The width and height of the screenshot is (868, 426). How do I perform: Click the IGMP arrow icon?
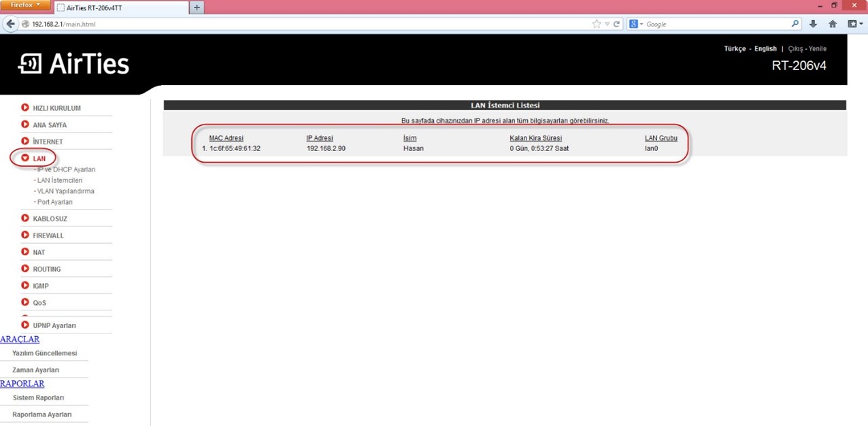[25, 285]
